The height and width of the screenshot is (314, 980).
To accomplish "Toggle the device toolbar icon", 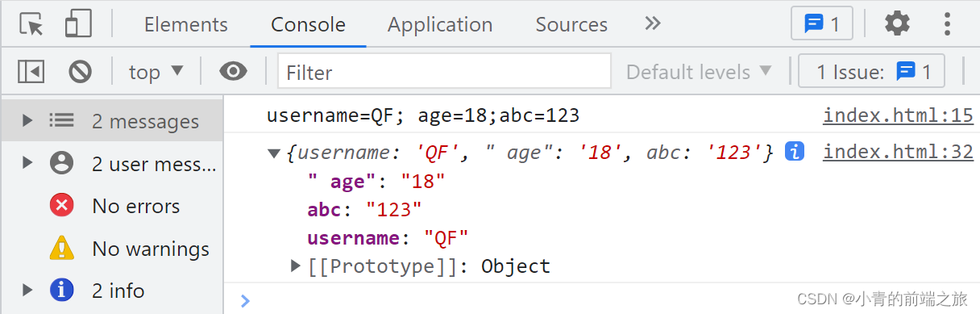I will pos(78,24).
